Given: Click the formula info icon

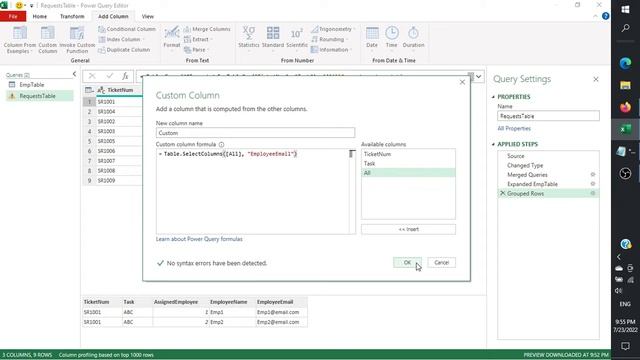Looking at the screenshot, I should tap(221, 144).
